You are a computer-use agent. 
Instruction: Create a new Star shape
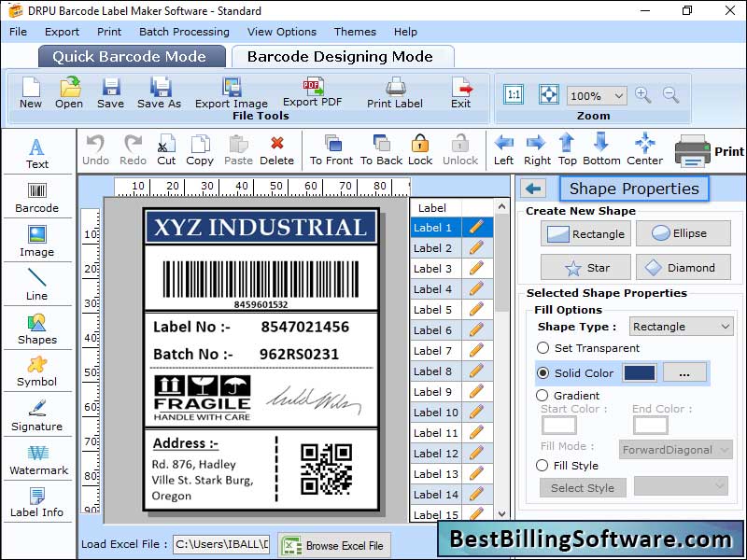click(x=585, y=267)
